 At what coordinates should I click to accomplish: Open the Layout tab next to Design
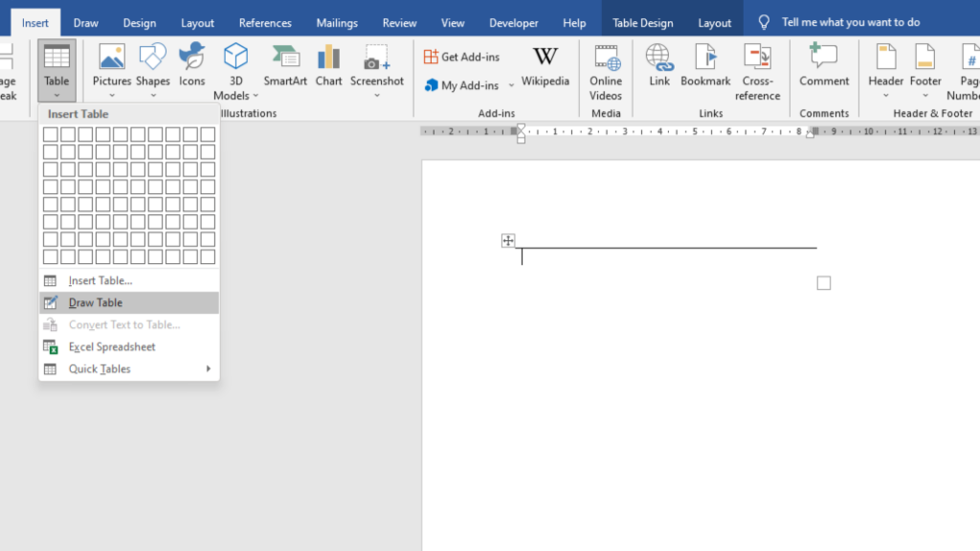[x=197, y=23]
